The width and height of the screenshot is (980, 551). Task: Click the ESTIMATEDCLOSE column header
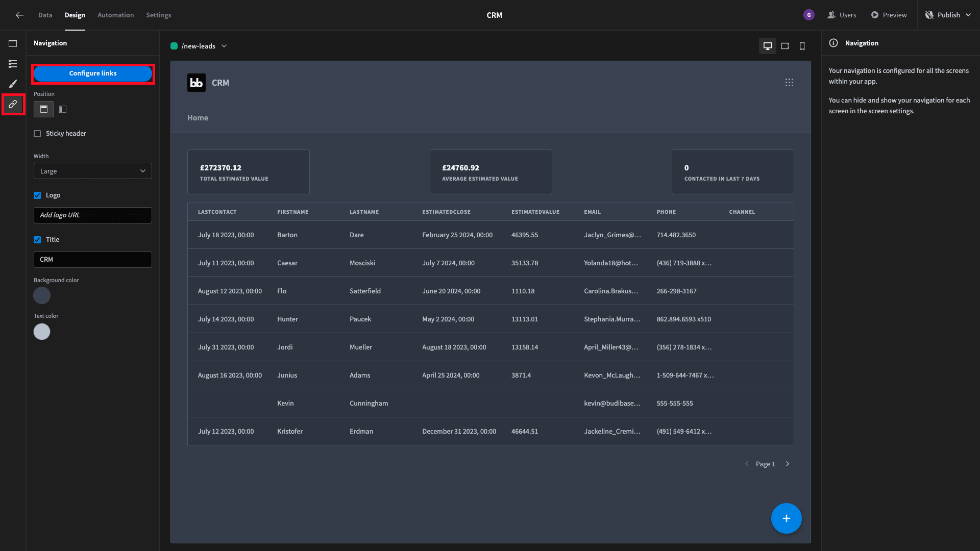click(446, 212)
